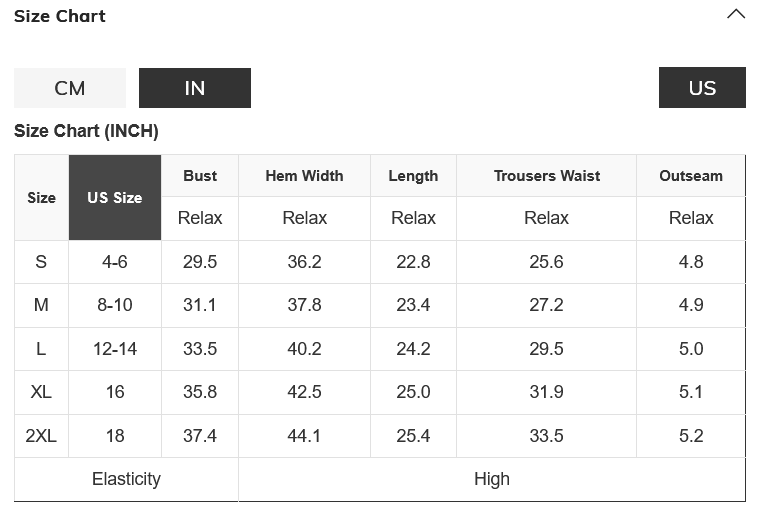This screenshot has height=527, width=767.
Task: Click the Length column header
Action: click(413, 176)
